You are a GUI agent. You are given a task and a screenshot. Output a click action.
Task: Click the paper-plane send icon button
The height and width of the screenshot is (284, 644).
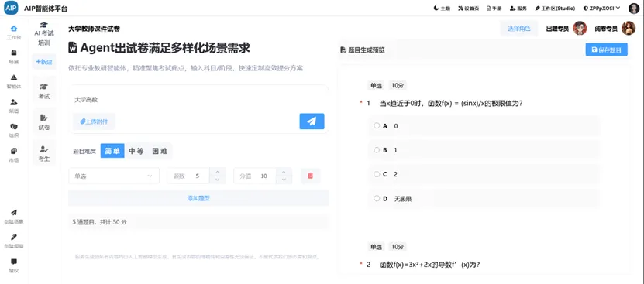click(x=312, y=121)
